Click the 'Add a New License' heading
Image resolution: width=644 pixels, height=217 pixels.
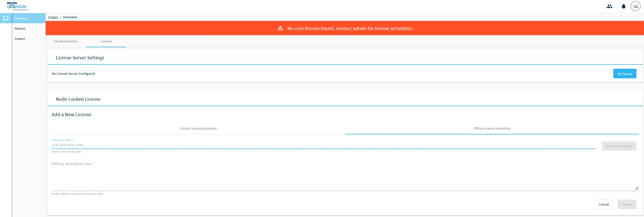(x=71, y=114)
